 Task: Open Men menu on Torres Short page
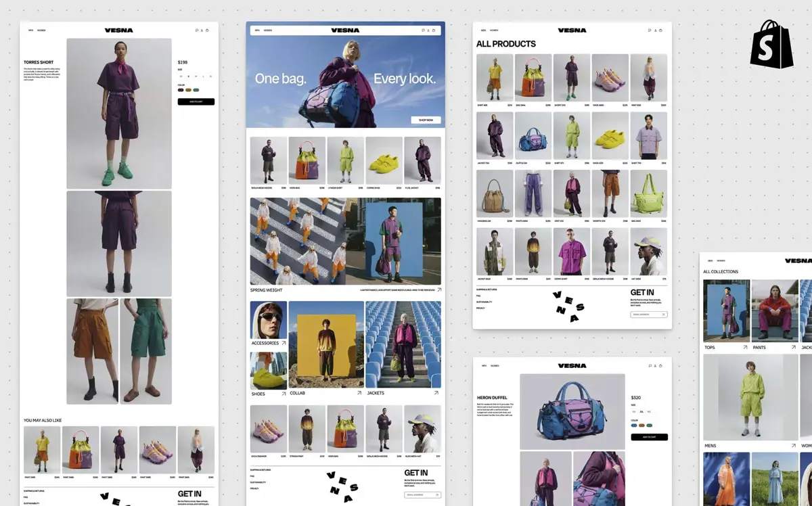30,30
